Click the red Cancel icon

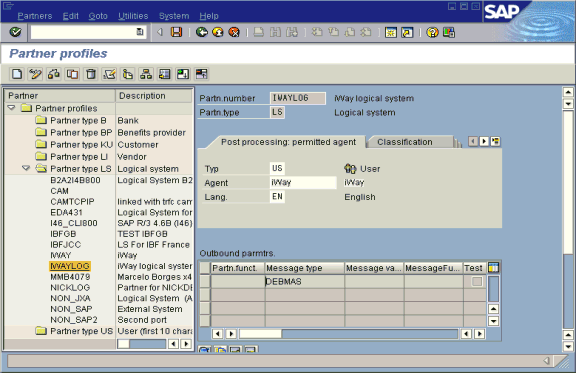point(234,32)
